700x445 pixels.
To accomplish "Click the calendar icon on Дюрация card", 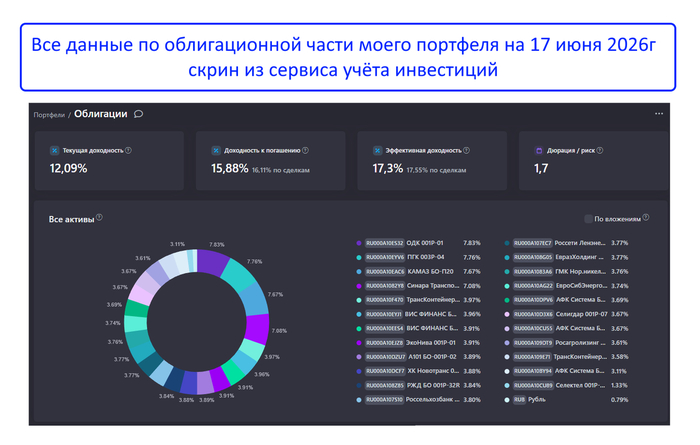I will (539, 151).
